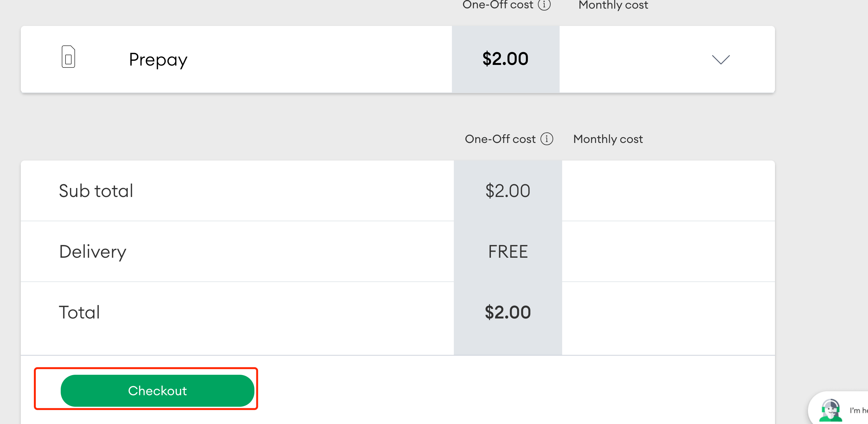868x424 pixels.
Task: Click the Total label
Action: tap(80, 312)
